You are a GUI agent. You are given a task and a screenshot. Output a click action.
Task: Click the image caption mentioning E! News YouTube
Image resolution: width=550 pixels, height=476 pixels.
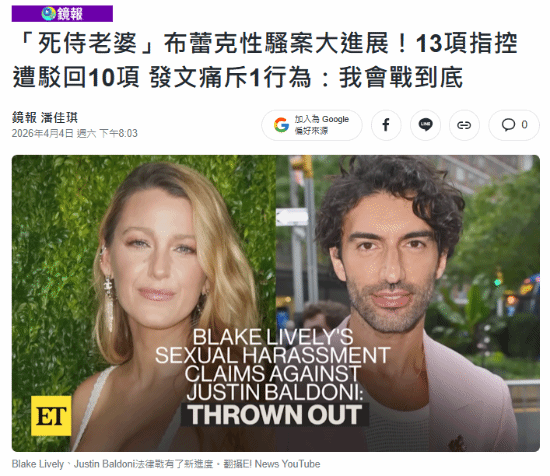(x=166, y=464)
